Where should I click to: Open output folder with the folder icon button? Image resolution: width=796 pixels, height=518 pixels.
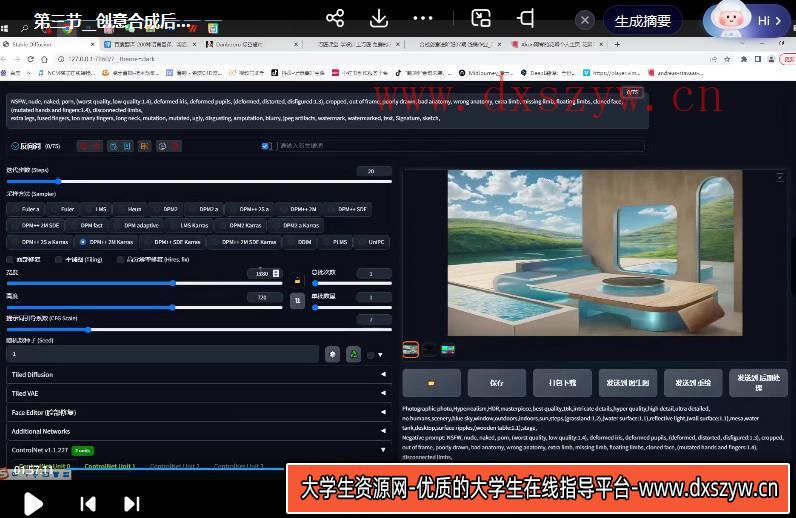click(432, 383)
